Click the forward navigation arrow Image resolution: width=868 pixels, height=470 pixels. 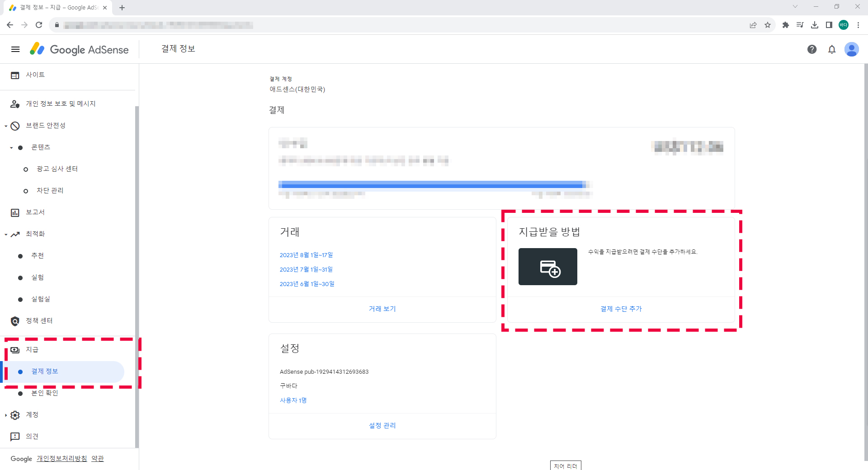click(x=24, y=25)
